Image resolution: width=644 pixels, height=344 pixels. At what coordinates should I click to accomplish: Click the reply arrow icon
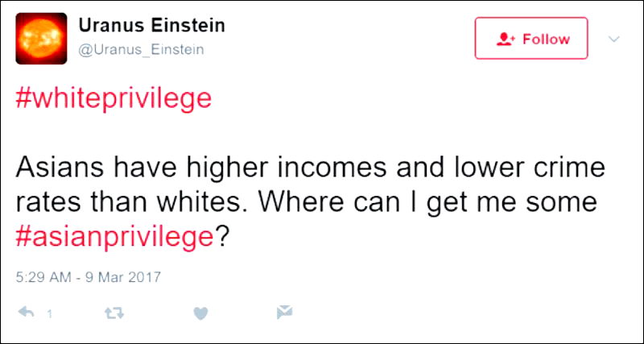click(x=26, y=313)
